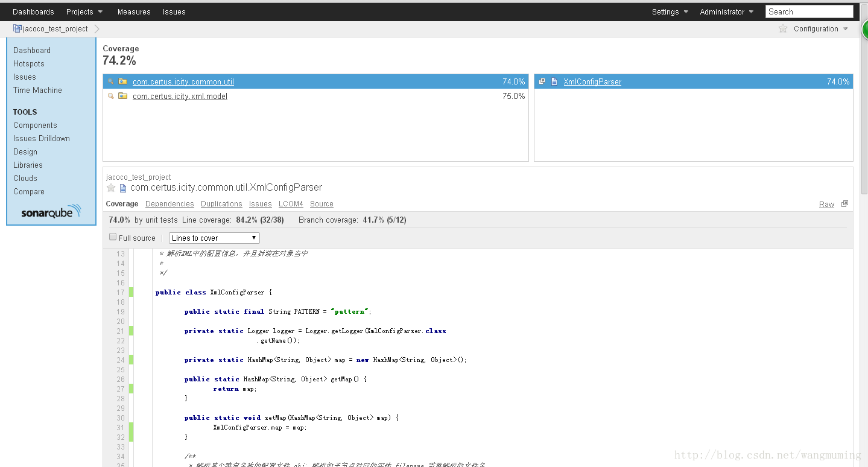
Task: Click the folder icon of com.certus.icity.common.util
Action: click(x=123, y=81)
